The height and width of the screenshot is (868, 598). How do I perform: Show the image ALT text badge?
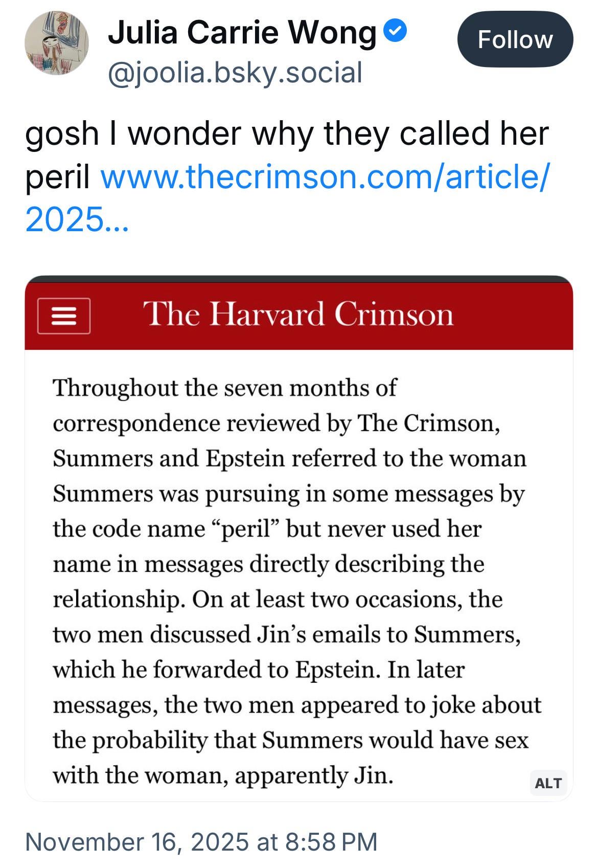(x=548, y=783)
